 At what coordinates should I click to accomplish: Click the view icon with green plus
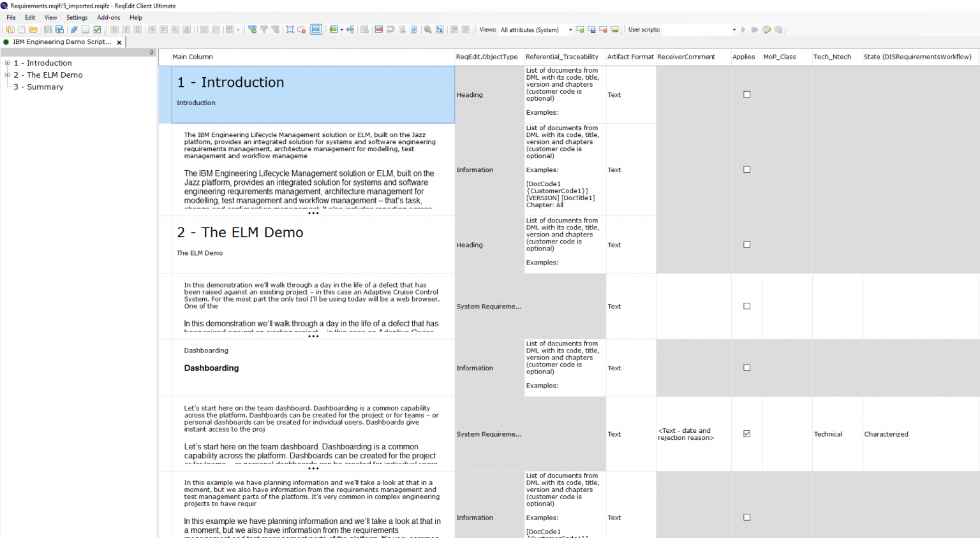579,29
